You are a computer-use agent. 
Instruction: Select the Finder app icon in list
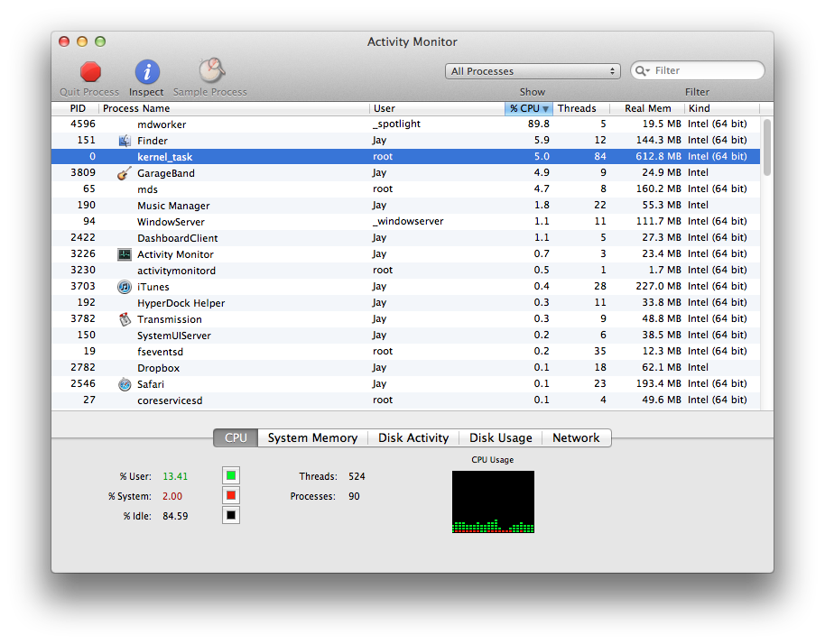click(x=125, y=141)
